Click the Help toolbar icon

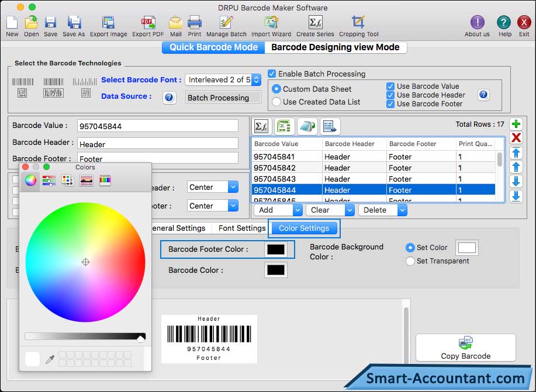coord(504,22)
